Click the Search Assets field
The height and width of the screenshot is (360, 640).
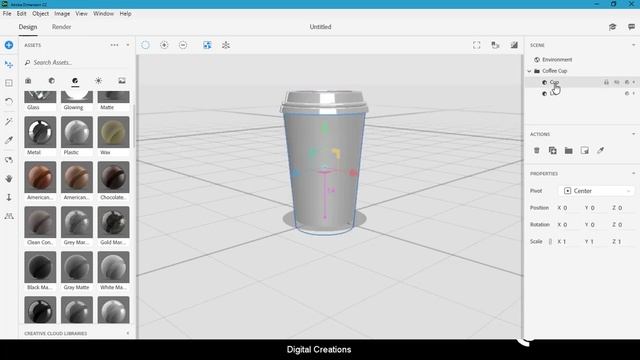(x=77, y=62)
